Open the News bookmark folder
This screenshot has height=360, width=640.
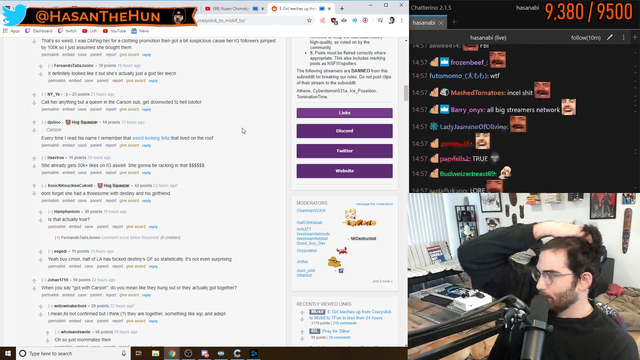(x=140, y=31)
